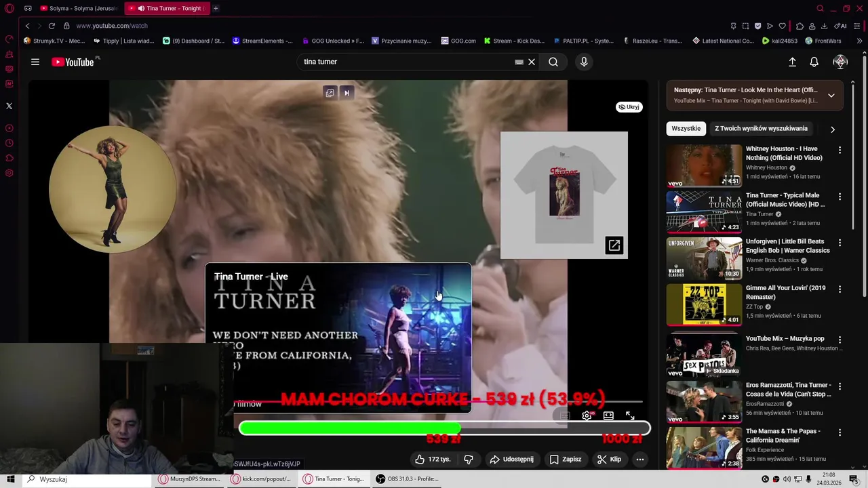Clear the search query with X icon
The height and width of the screenshot is (488, 868).
pos(532,62)
